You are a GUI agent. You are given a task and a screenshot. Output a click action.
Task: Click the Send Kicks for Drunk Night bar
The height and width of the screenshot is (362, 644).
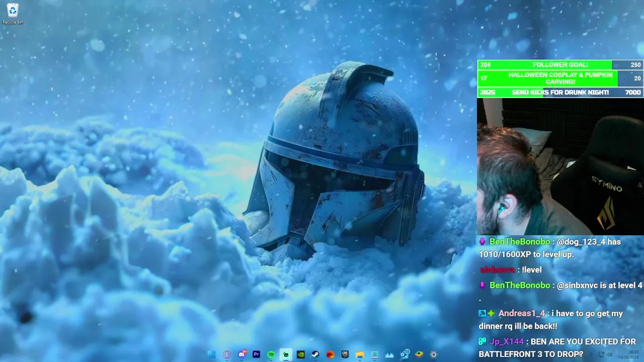[560, 93]
